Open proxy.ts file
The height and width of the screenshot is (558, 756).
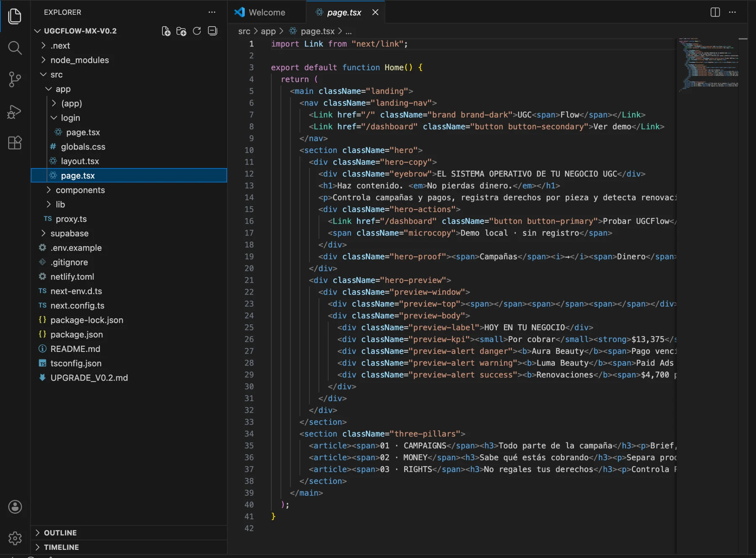(129, 219)
